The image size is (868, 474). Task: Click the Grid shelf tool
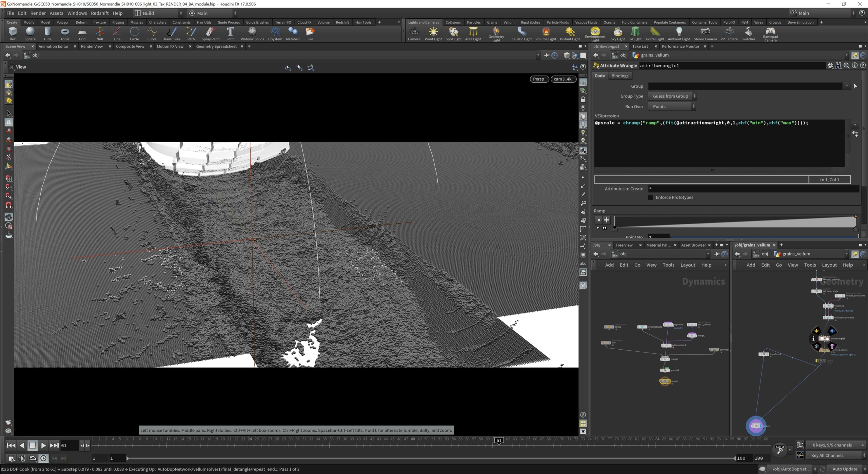point(82,34)
